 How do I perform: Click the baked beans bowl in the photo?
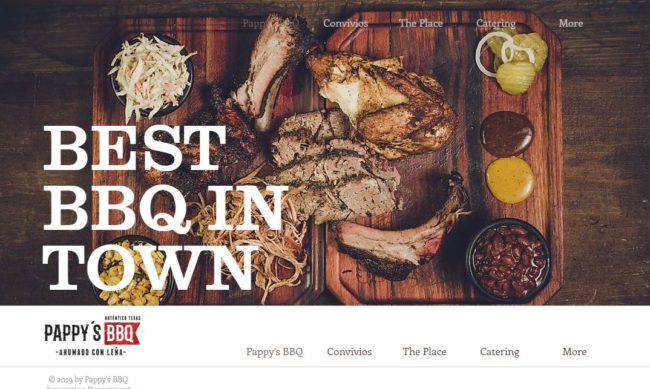coord(509,260)
